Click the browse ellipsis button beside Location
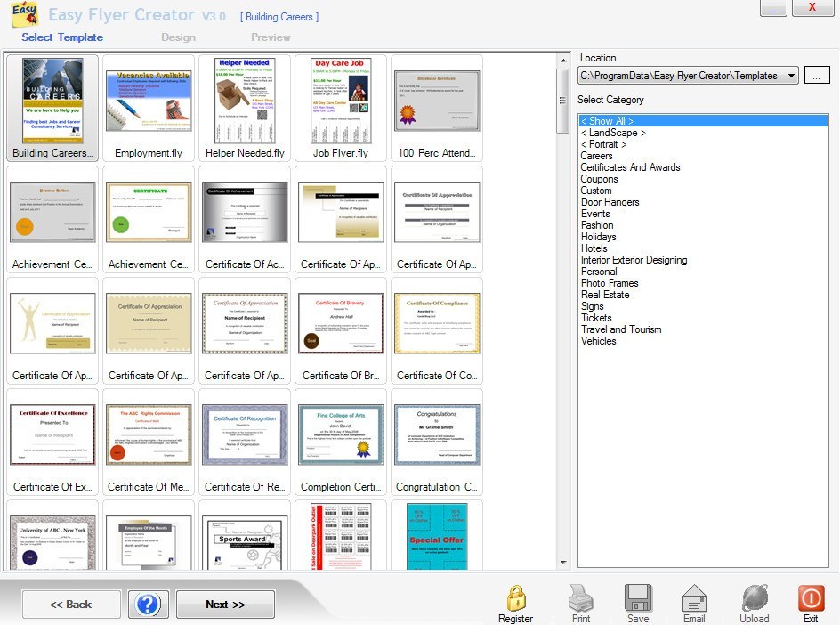This screenshot has width=840, height=625. (x=817, y=76)
